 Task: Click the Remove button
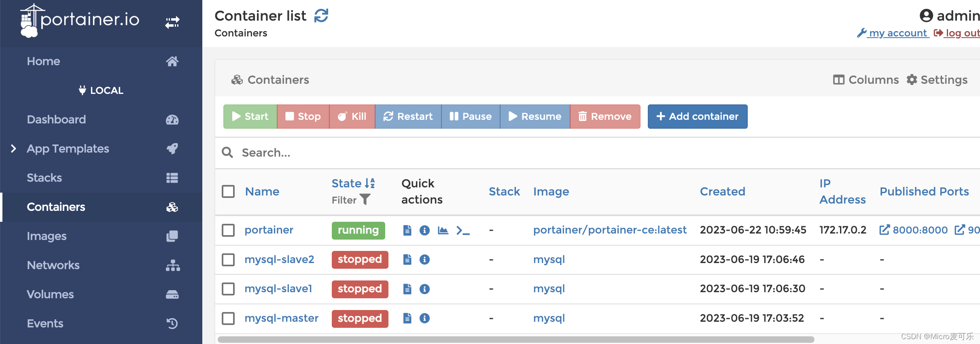[605, 117]
